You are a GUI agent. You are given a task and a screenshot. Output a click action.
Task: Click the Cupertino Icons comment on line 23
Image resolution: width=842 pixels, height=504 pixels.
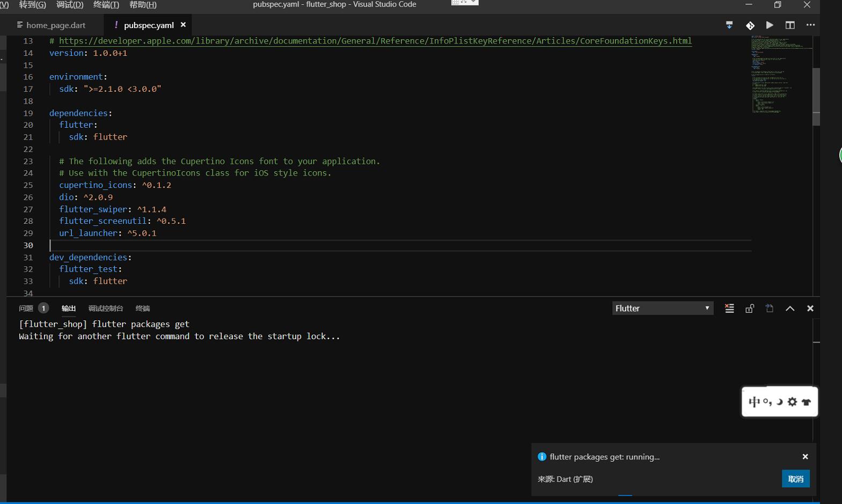(219, 161)
